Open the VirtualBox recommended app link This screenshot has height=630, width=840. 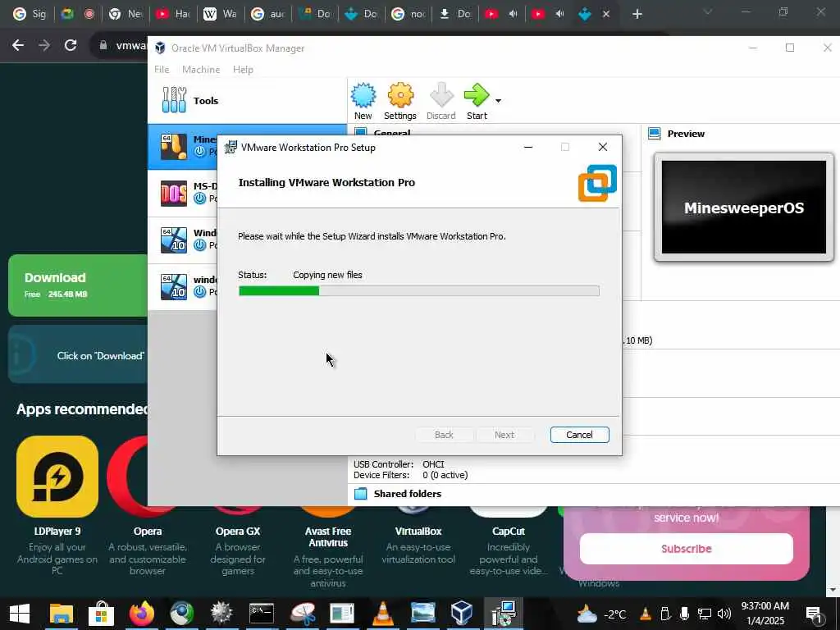pyautogui.click(x=418, y=532)
